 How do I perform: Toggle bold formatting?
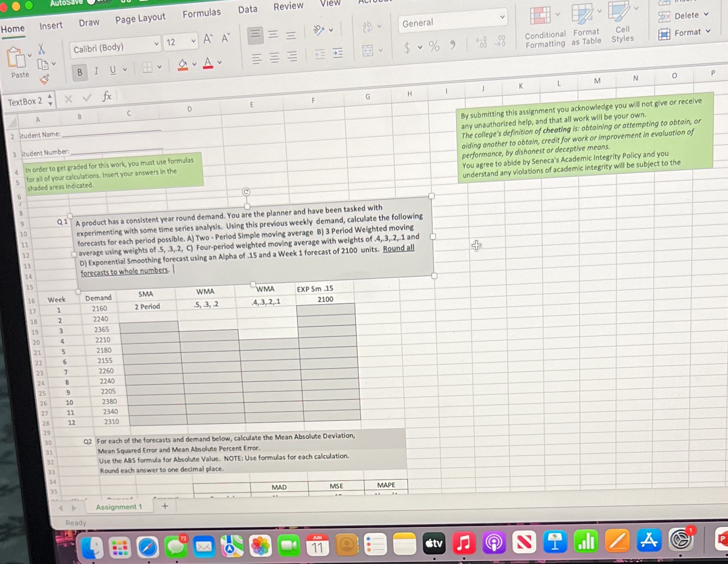[79, 72]
